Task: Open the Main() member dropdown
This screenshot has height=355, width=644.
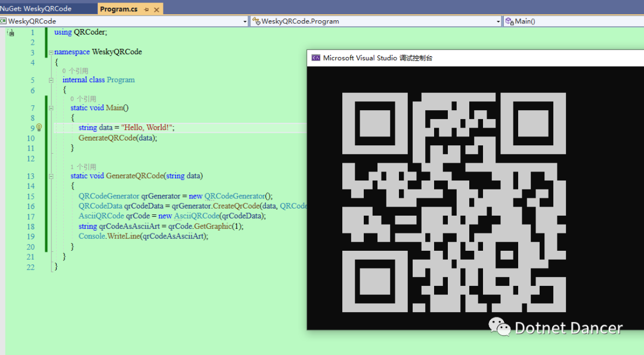Action: 574,21
